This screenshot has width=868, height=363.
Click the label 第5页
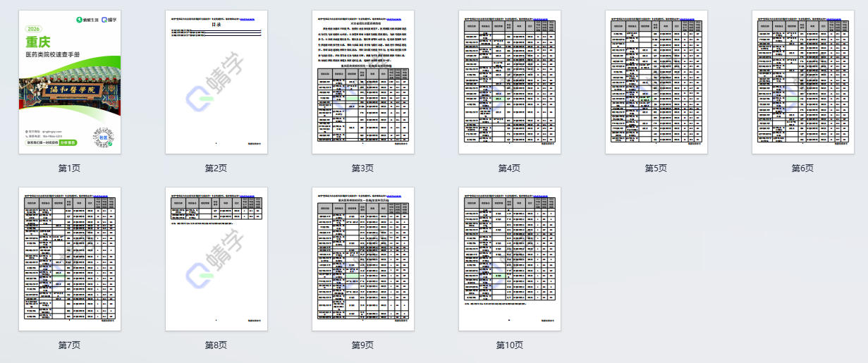click(x=656, y=168)
